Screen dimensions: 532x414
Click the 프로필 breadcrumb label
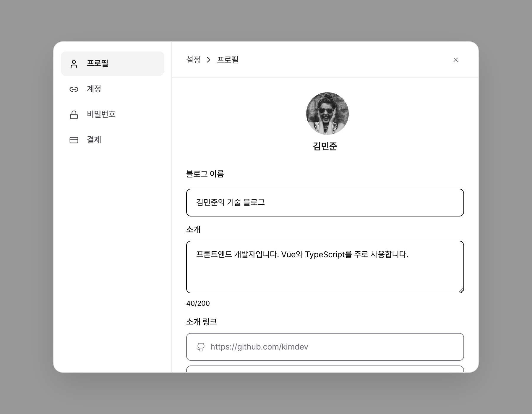pyautogui.click(x=227, y=60)
